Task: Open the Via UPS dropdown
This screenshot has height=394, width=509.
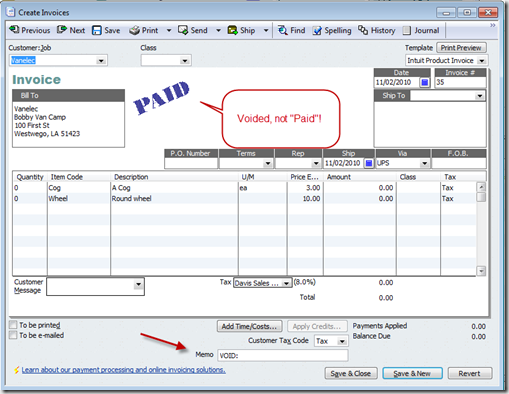Action: click(424, 164)
